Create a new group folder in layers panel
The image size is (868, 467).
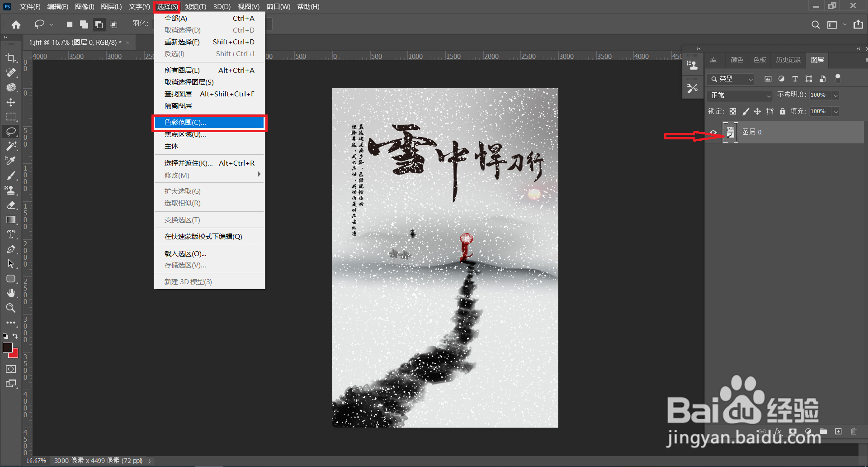coord(823,431)
